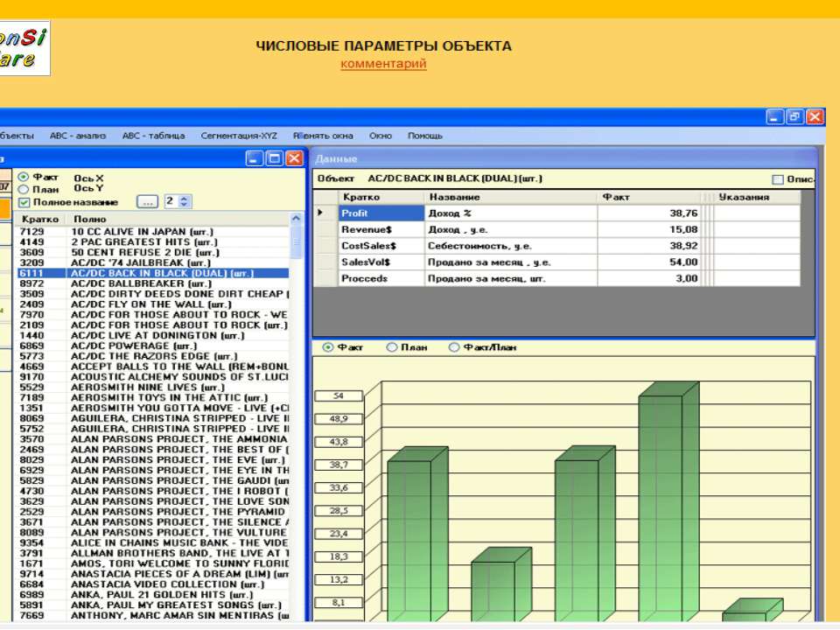Select 2 PAC GREATEST HITS row
The width and height of the screenshot is (840, 630).
(x=152, y=242)
